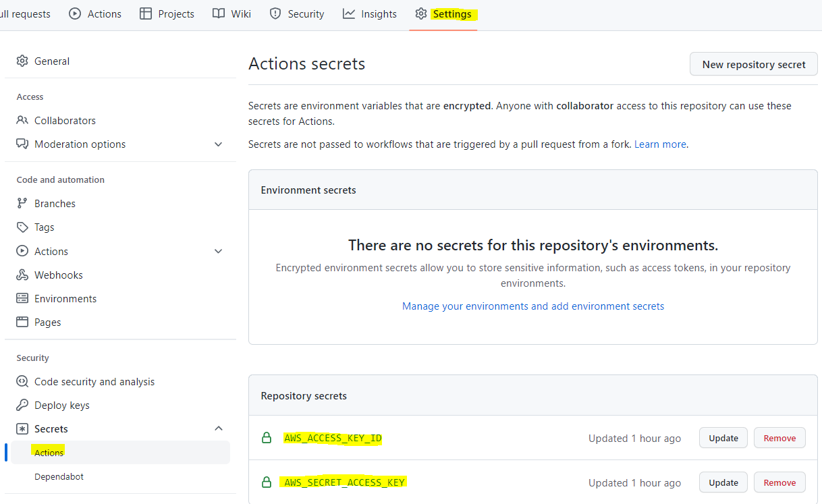Viewport: 822px width, 504px height.
Task: Expand the Moderation options chevron
Action: (x=218, y=144)
